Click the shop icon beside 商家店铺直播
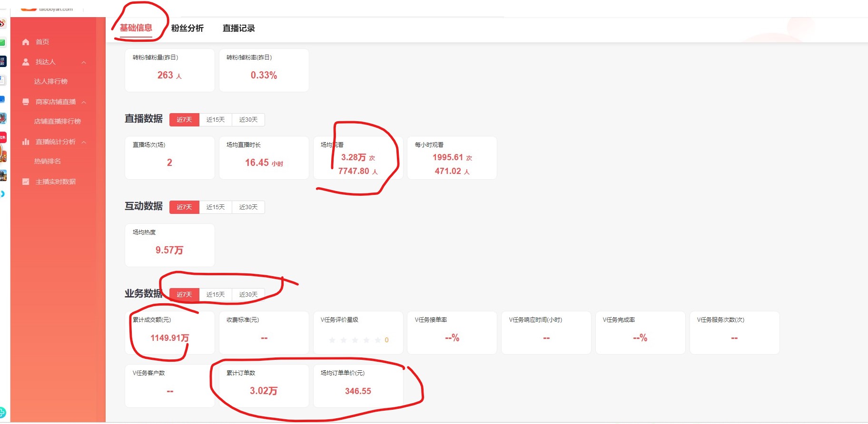The image size is (868, 424). [26, 102]
